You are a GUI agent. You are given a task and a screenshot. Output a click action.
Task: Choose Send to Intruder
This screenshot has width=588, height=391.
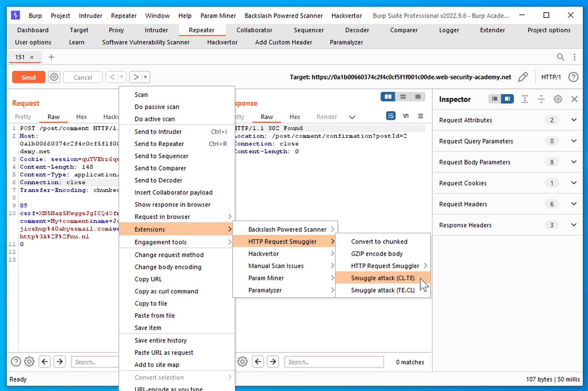(x=177, y=131)
